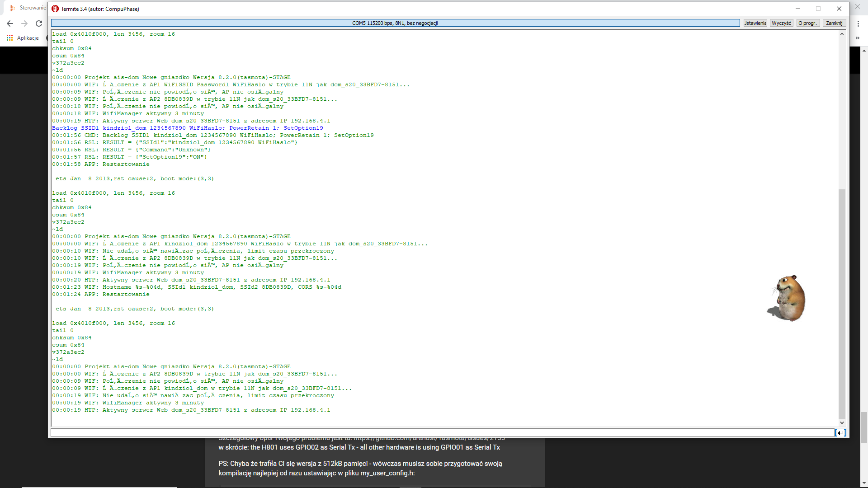Open the browser three-dot menu
Viewport: 868px width, 488px height.
coord(858,23)
